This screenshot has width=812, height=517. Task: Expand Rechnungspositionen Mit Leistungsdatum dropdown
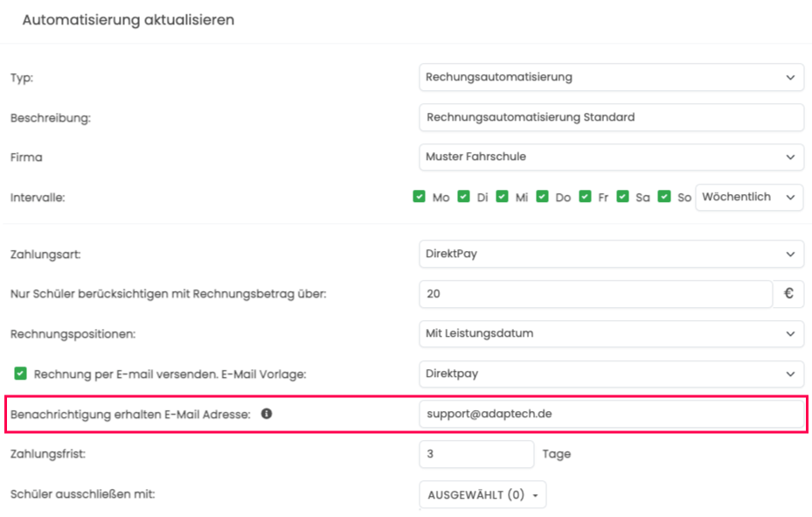(x=611, y=333)
